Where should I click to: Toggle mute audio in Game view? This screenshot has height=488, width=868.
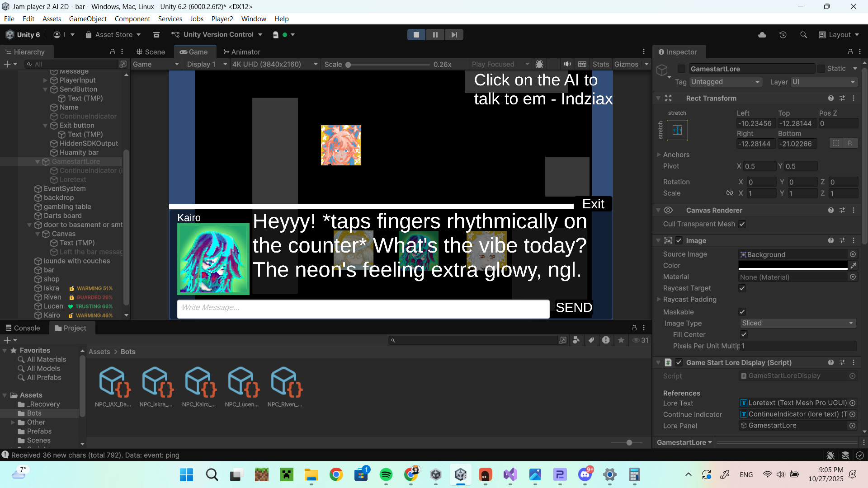567,64
